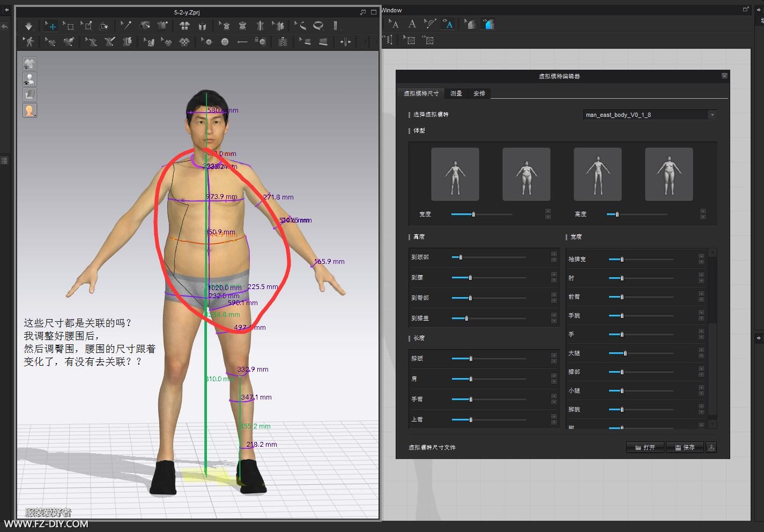Set the 手臂 length slider
The width and height of the screenshot is (764, 532).
point(488,400)
